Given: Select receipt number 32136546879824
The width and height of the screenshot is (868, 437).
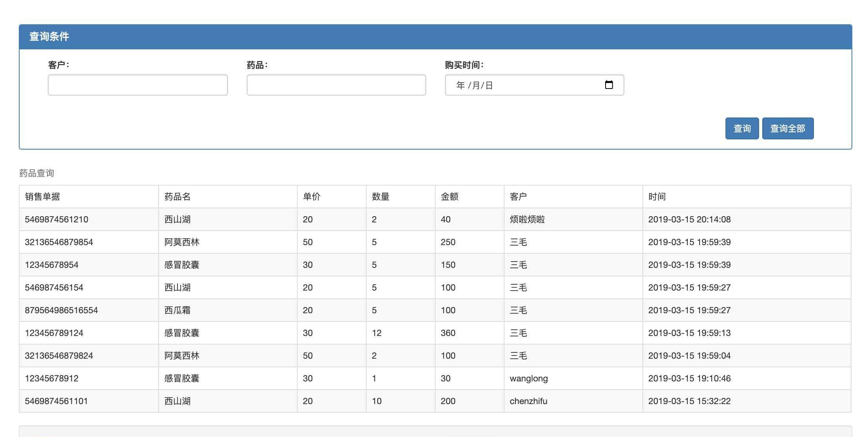Looking at the screenshot, I should point(59,356).
